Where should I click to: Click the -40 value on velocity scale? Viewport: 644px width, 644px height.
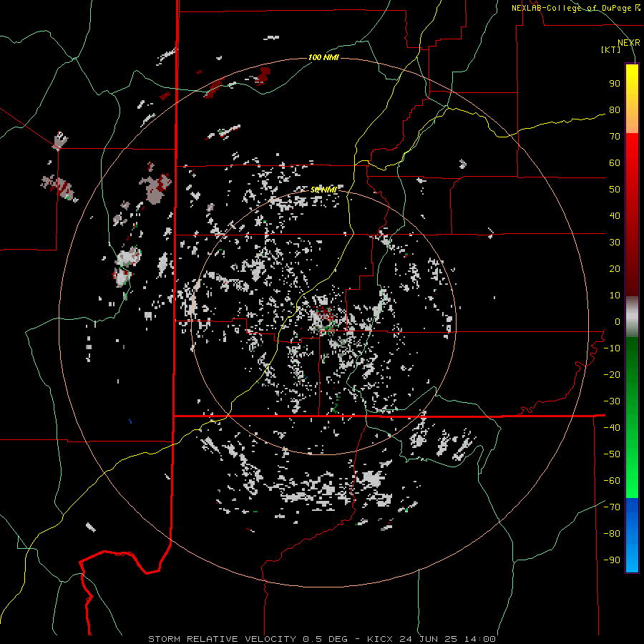coord(612,428)
